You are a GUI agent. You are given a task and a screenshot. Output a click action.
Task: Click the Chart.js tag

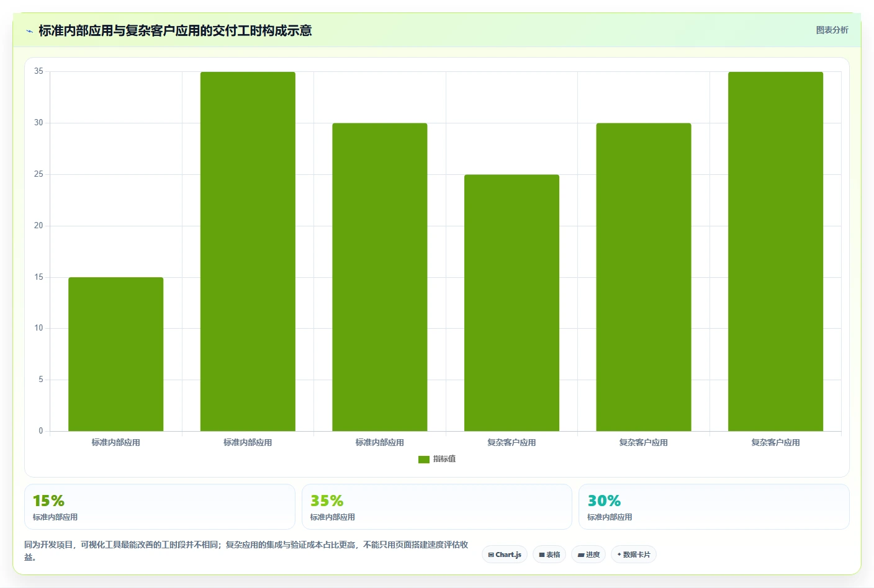pyautogui.click(x=505, y=555)
